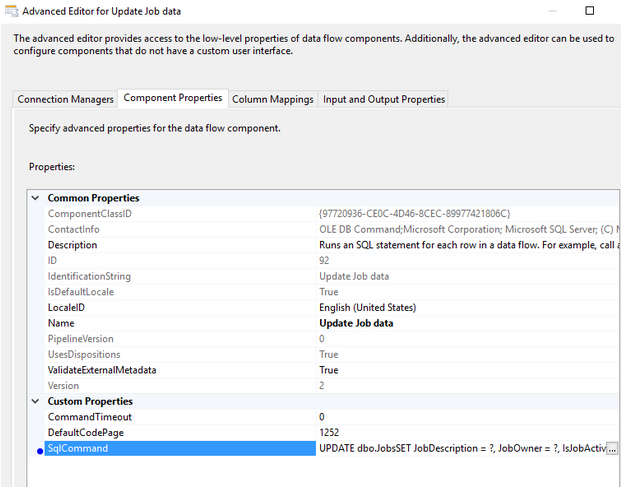Click the Advanced Editor window title text
This screenshot has height=489, width=625.
pyautogui.click(x=101, y=11)
